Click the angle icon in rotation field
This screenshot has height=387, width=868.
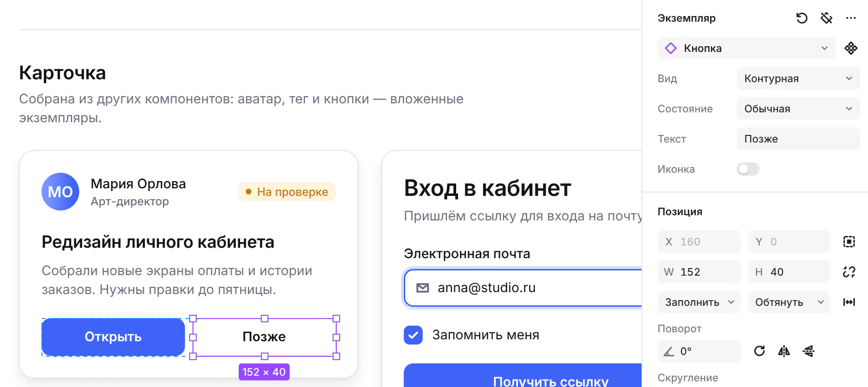669,352
